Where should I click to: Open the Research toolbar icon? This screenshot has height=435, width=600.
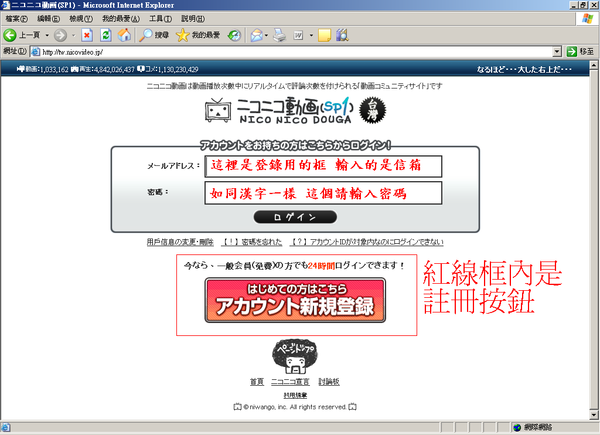pyautogui.click(x=342, y=35)
